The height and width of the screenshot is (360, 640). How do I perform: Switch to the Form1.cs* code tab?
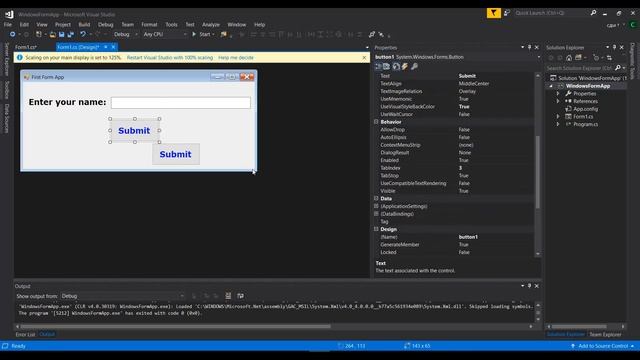26,47
